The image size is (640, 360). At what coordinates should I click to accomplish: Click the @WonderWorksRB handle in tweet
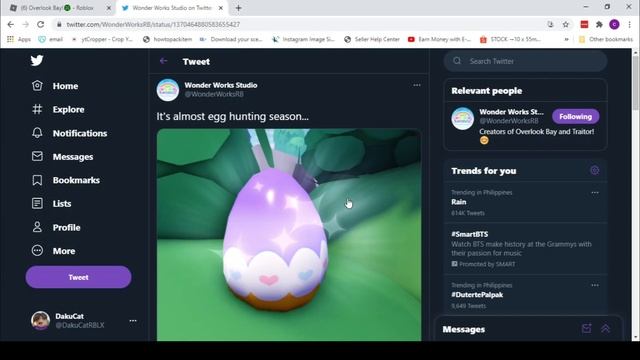point(214,94)
